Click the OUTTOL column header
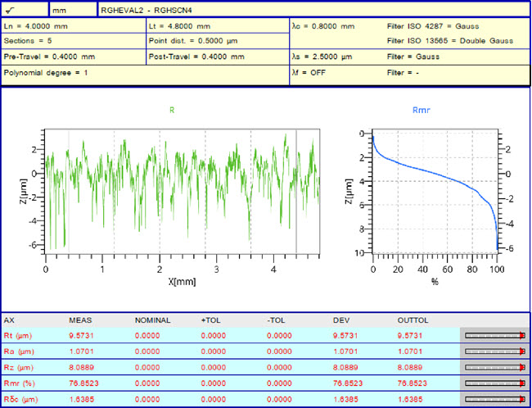The width and height of the screenshot is (532, 408). (x=413, y=320)
